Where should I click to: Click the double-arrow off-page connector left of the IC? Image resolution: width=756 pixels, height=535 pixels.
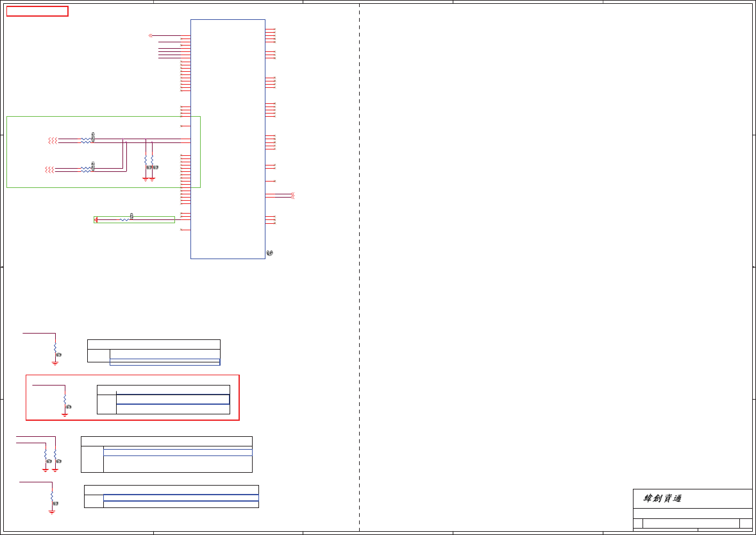(x=151, y=36)
